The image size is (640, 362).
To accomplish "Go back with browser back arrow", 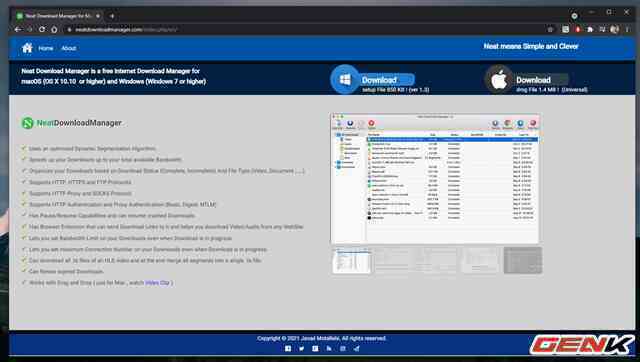I will 18,29.
